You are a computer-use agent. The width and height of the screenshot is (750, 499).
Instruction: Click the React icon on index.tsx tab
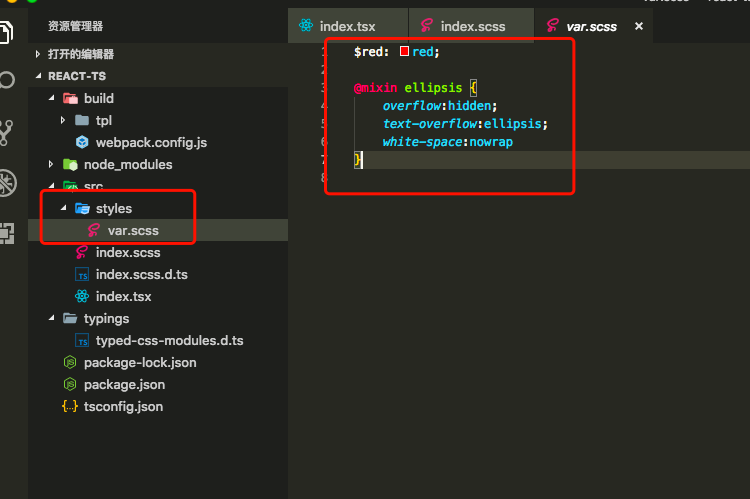306,25
